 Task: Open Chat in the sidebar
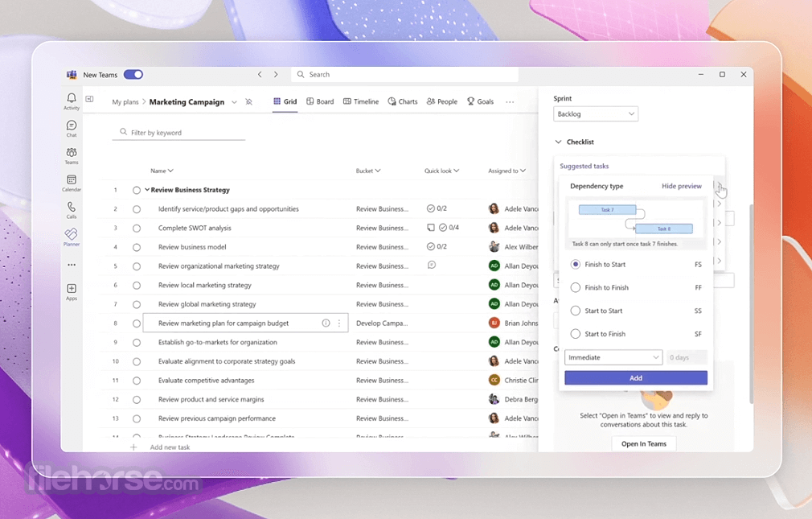click(x=72, y=128)
